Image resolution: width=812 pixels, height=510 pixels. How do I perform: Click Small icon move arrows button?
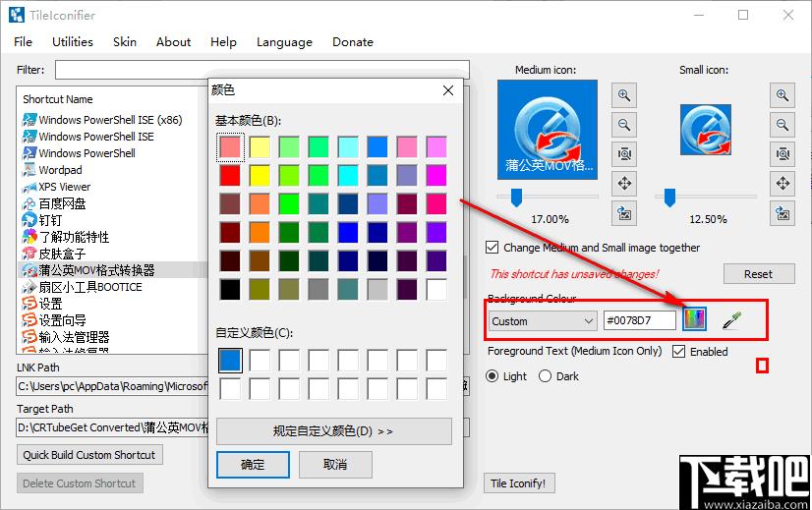click(782, 184)
